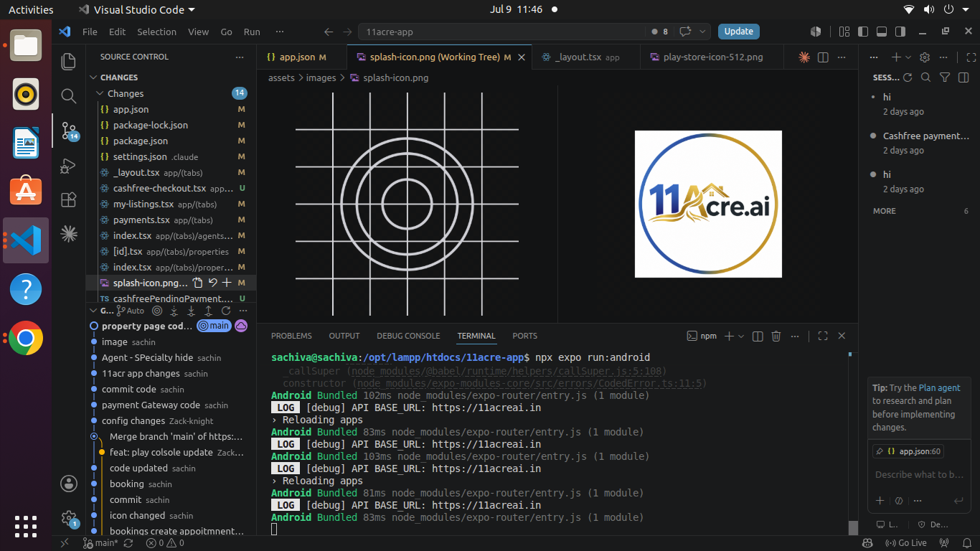Switch to play-store-icon-512.png tab
980x551 pixels.
[x=712, y=57]
